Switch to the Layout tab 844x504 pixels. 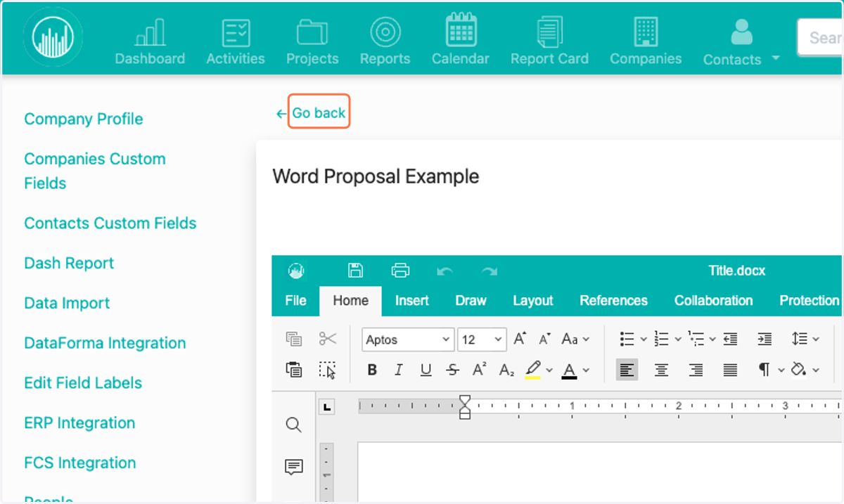point(532,301)
